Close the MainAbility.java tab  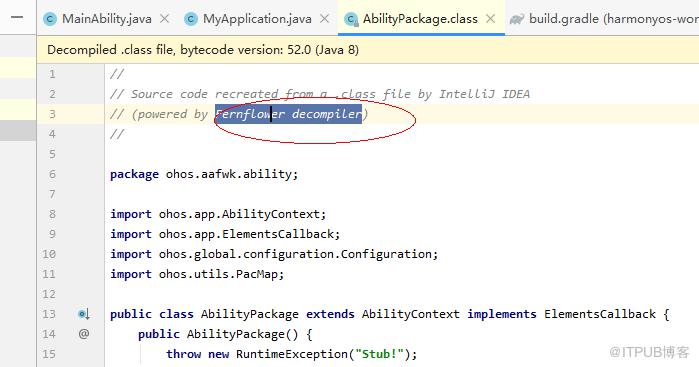164,19
